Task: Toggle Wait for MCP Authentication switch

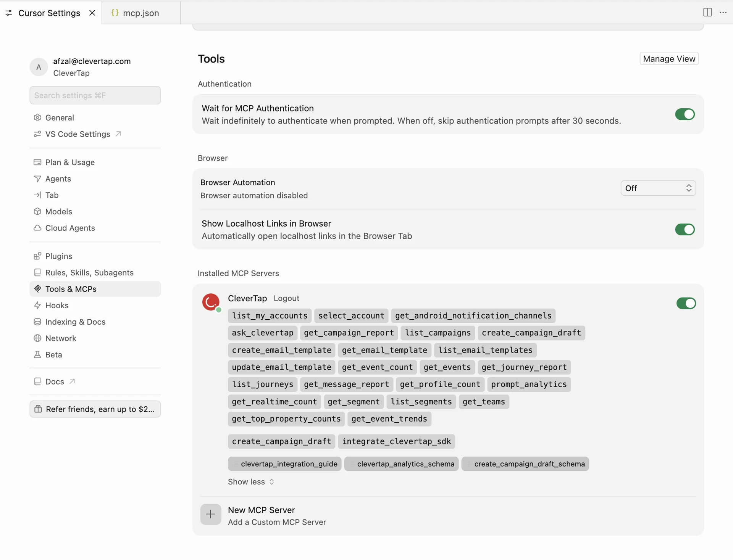Action: [685, 114]
